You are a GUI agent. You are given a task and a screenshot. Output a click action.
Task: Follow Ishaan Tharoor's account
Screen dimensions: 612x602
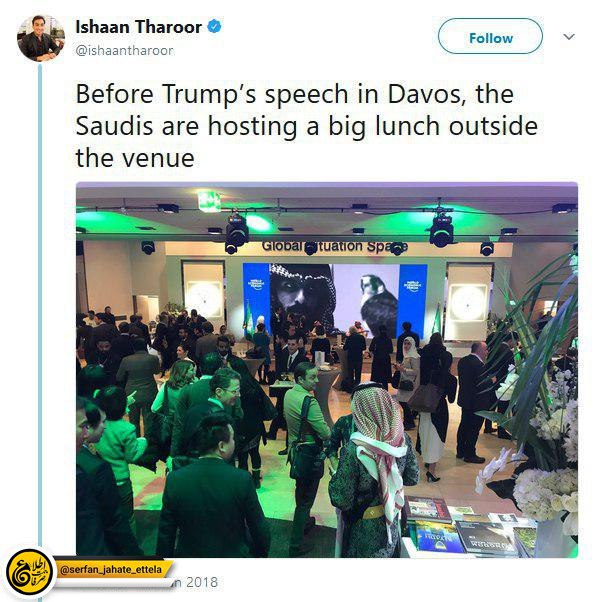490,36
